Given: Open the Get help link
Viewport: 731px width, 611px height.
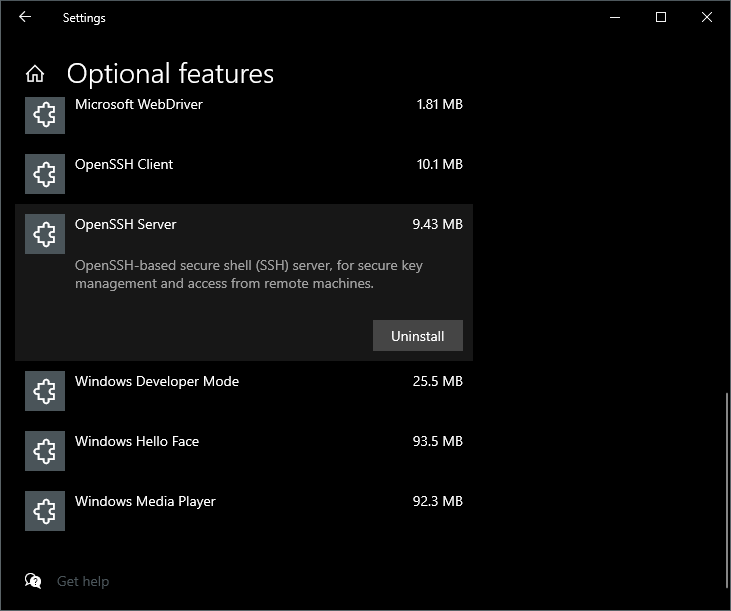Looking at the screenshot, I should 83,581.
